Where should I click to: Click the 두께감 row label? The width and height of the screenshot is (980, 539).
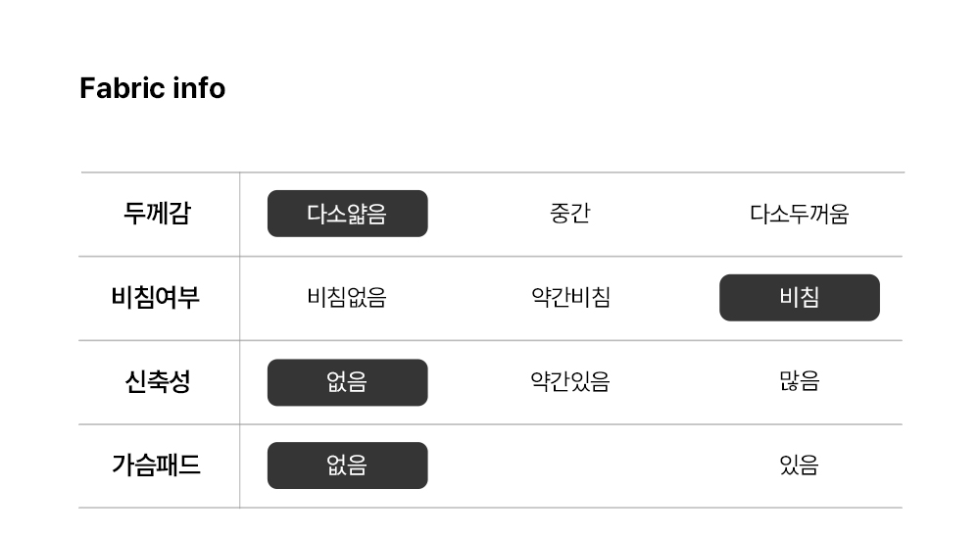point(157,214)
